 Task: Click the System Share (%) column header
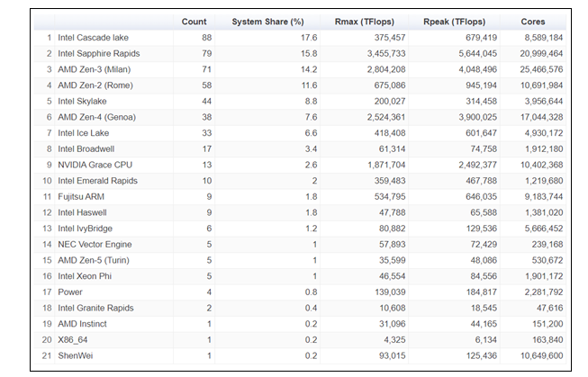(267, 22)
